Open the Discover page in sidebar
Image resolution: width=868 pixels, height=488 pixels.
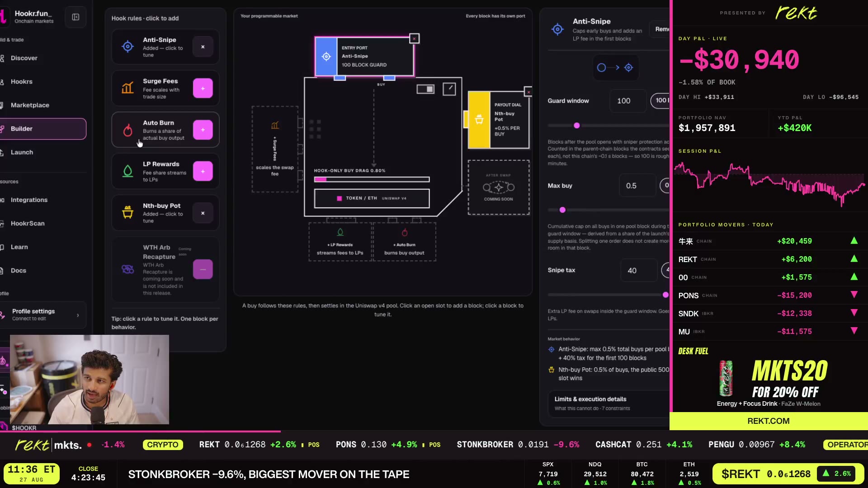click(x=24, y=58)
